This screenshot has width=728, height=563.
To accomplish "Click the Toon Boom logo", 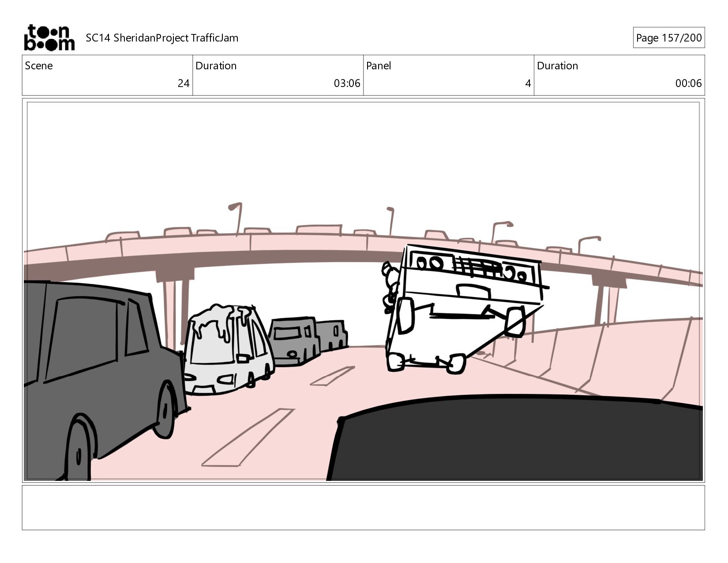I will pos(49,38).
